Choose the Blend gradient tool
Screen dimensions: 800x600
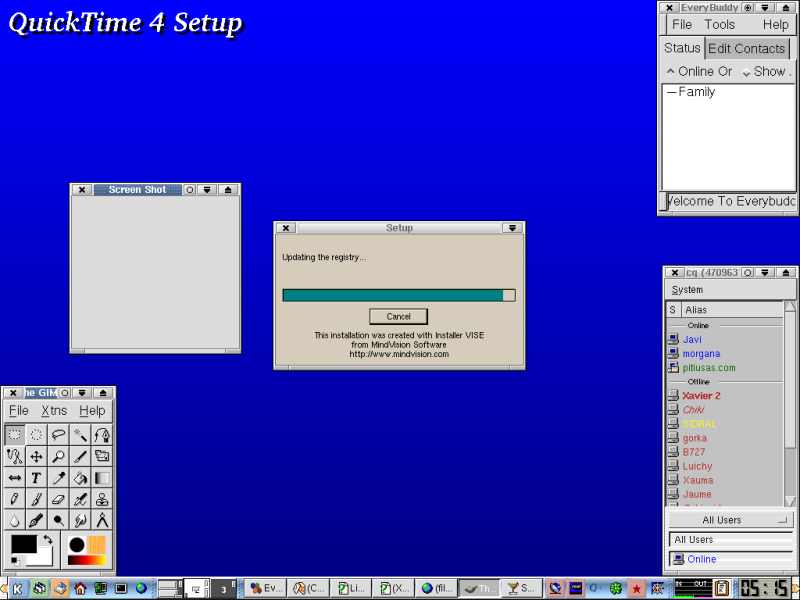point(102,478)
